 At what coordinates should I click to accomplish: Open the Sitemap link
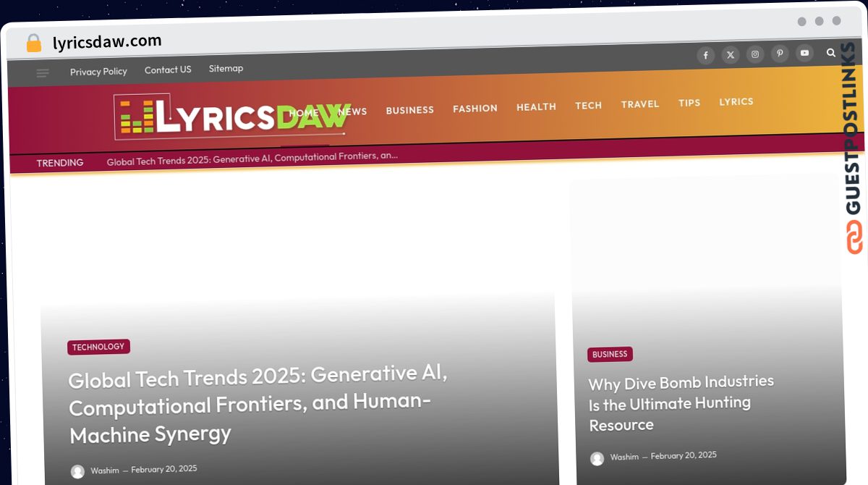click(x=226, y=68)
